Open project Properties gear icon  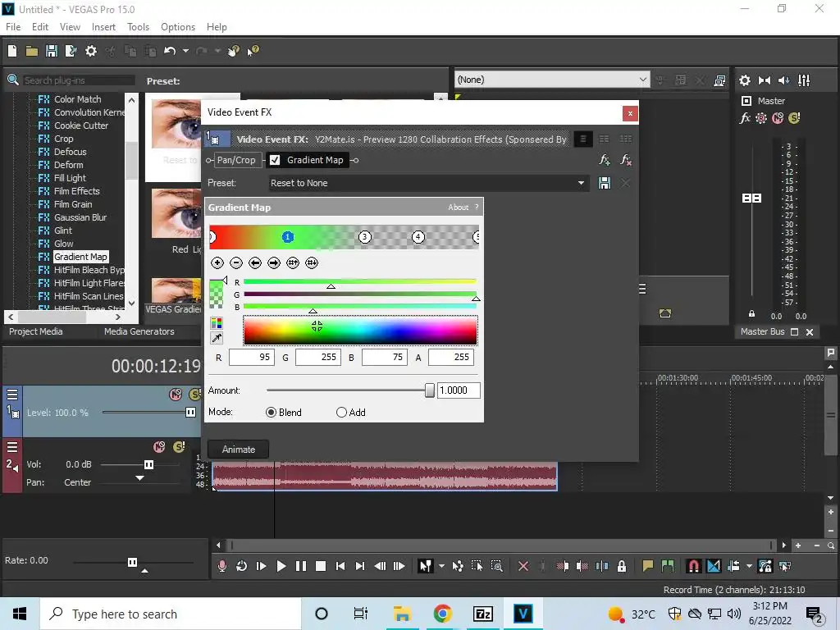(91, 51)
